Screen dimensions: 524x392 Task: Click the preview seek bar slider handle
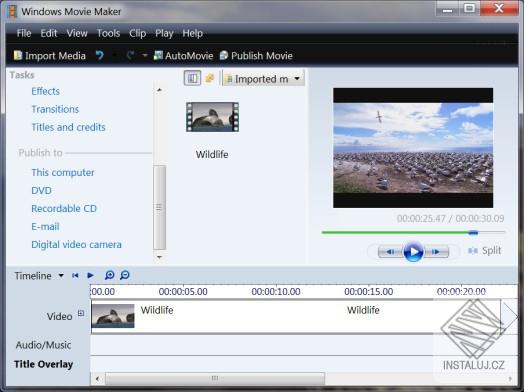pyautogui.click(x=473, y=233)
